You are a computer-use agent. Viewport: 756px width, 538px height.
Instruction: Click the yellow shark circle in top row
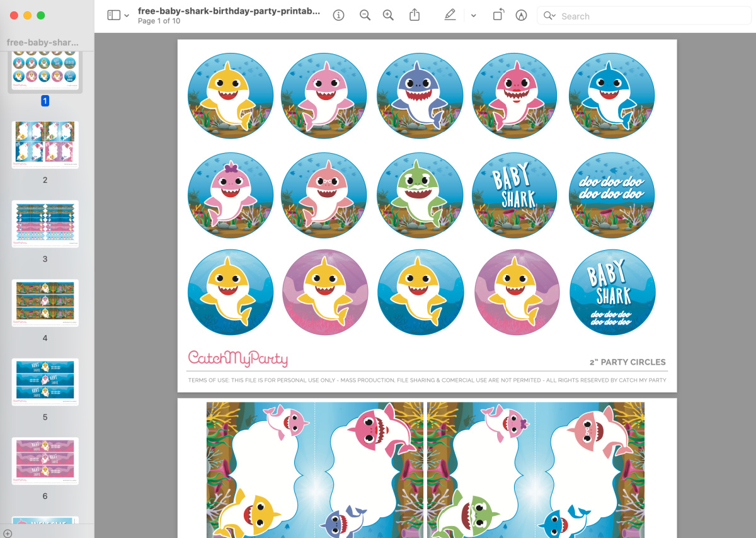click(x=231, y=96)
